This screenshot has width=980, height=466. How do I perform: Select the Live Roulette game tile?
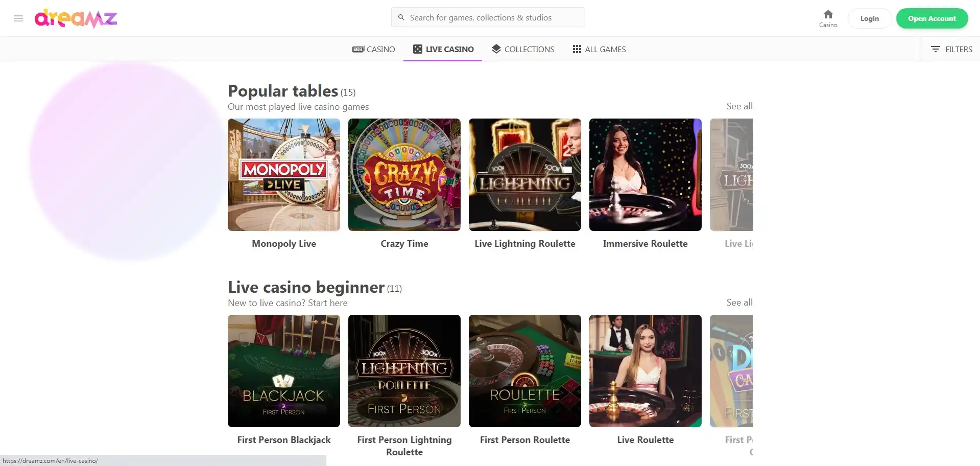(x=646, y=371)
